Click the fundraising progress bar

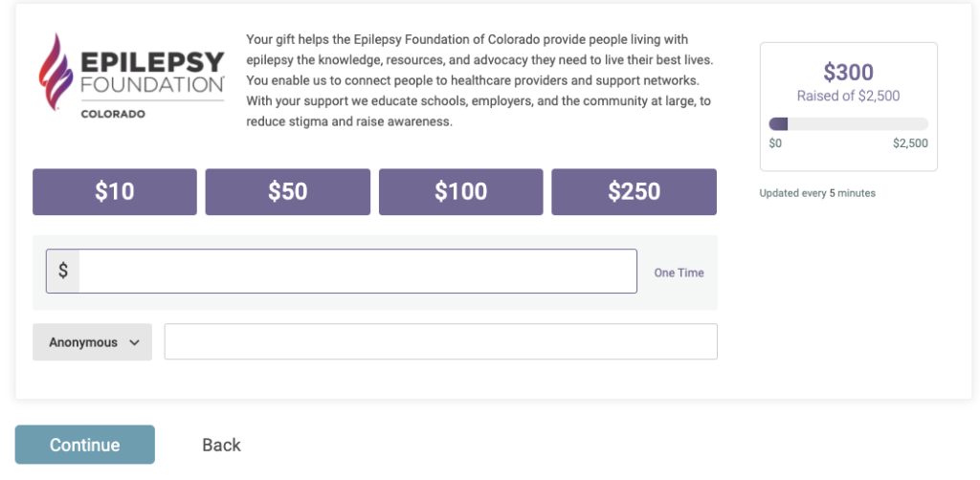point(848,124)
